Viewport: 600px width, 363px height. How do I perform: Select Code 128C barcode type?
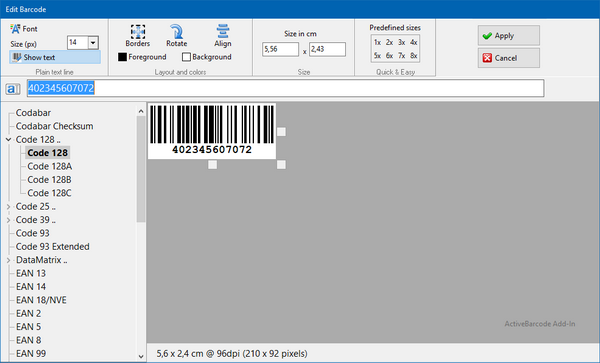point(49,193)
